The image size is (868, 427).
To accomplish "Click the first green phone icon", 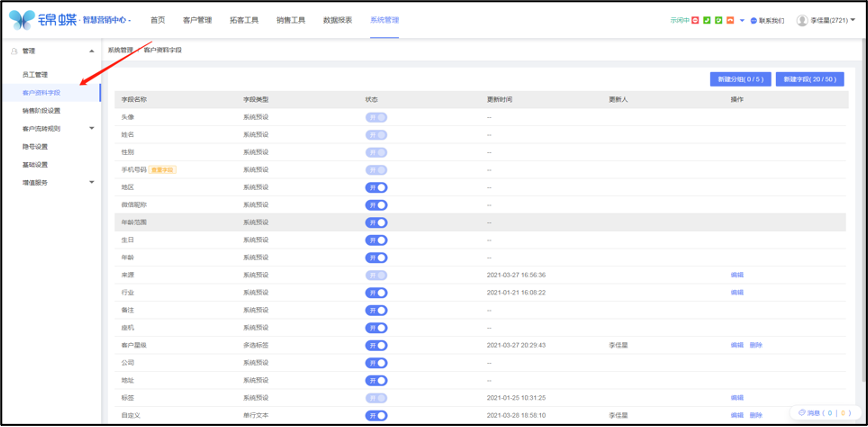I will (707, 20).
